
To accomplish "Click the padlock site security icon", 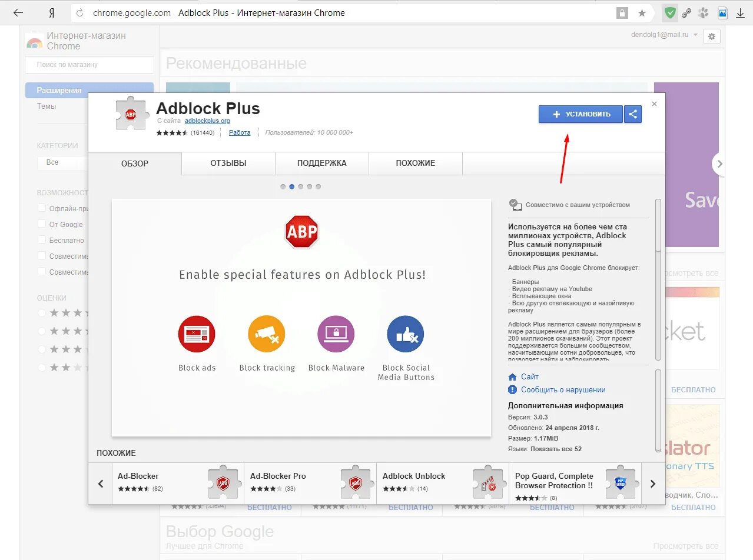I will [622, 12].
